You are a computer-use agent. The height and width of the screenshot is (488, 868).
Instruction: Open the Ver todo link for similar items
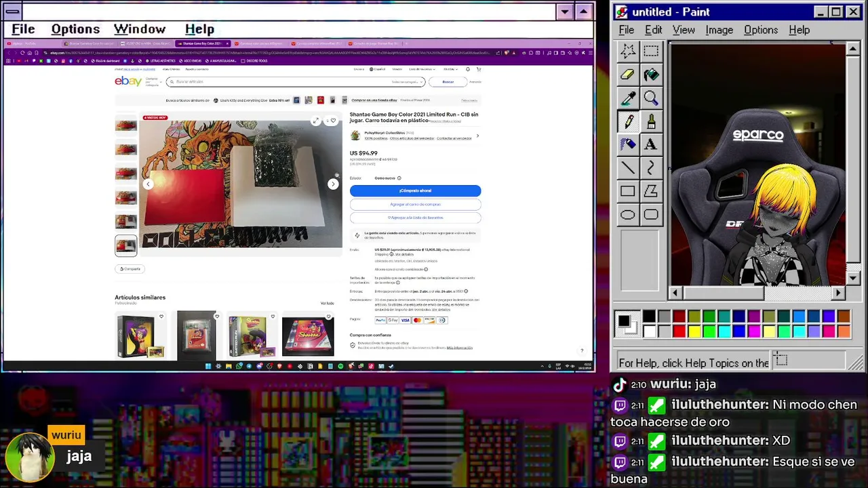pyautogui.click(x=327, y=304)
